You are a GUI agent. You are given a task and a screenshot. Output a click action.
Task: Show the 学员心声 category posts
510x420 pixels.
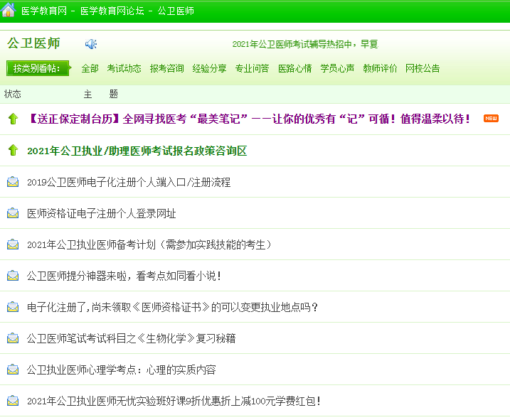tap(337, 68)
